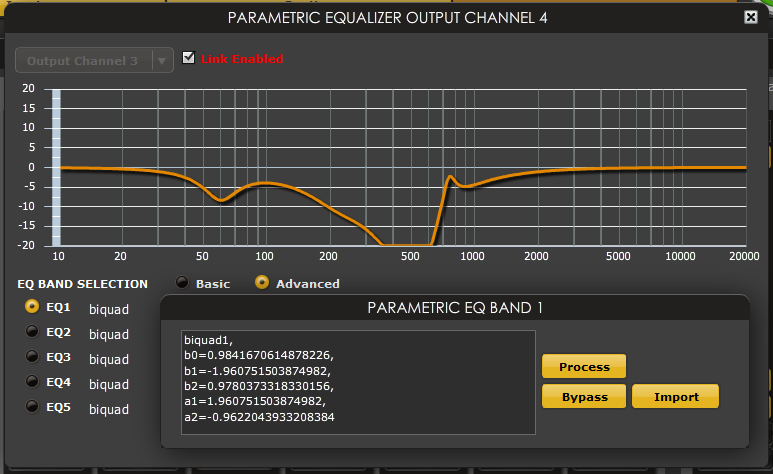
Task: Click the 'biquad' label beside EQ3
Action: coord(109,360)
